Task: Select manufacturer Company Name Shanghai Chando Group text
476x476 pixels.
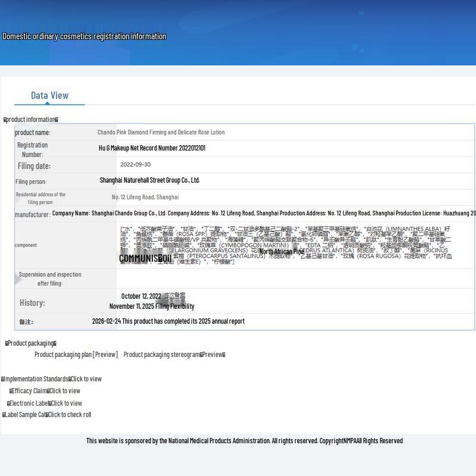Action: click(264, 214)
